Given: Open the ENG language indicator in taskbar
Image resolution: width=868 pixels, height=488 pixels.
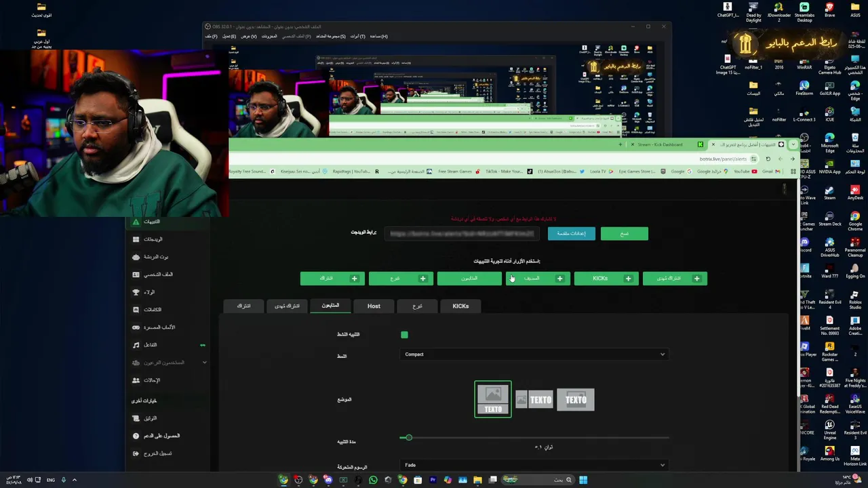Looking at the screenshot, I should (50, 480).
